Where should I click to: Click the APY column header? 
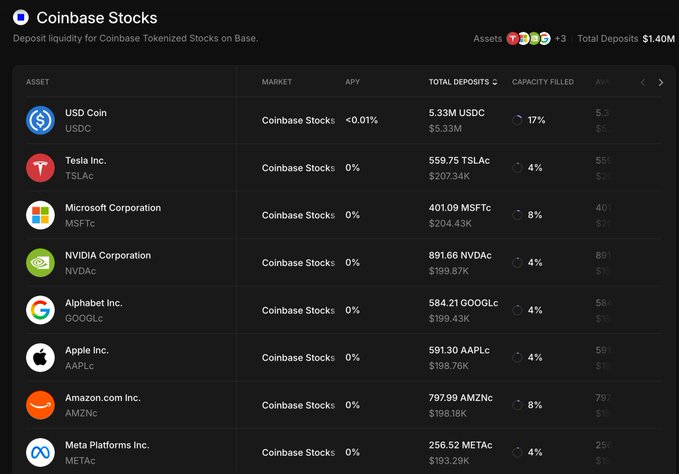pyautogui.click(x=352, y=82)
